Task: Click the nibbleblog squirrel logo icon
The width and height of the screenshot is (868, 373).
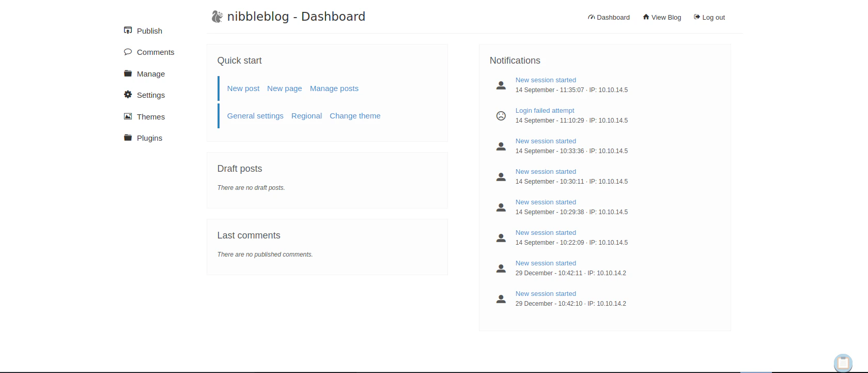Action: (x=217, y=17)
